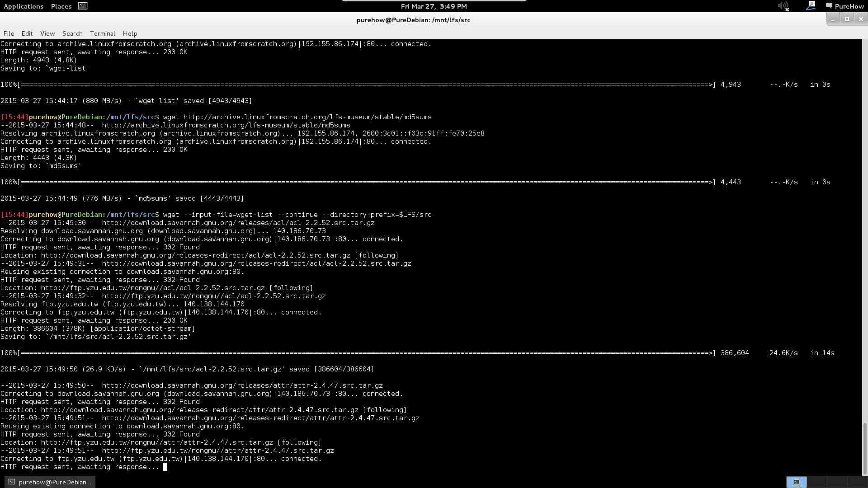
Task: Open the Help menu
Action: click(130, 33)
